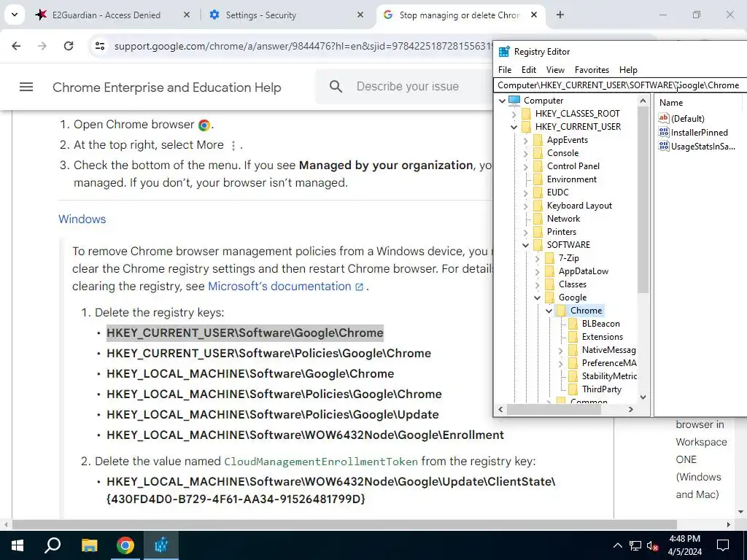Screen dimensions: 747x560
Task: Open taskbar search
Action: tap(53, 545)
